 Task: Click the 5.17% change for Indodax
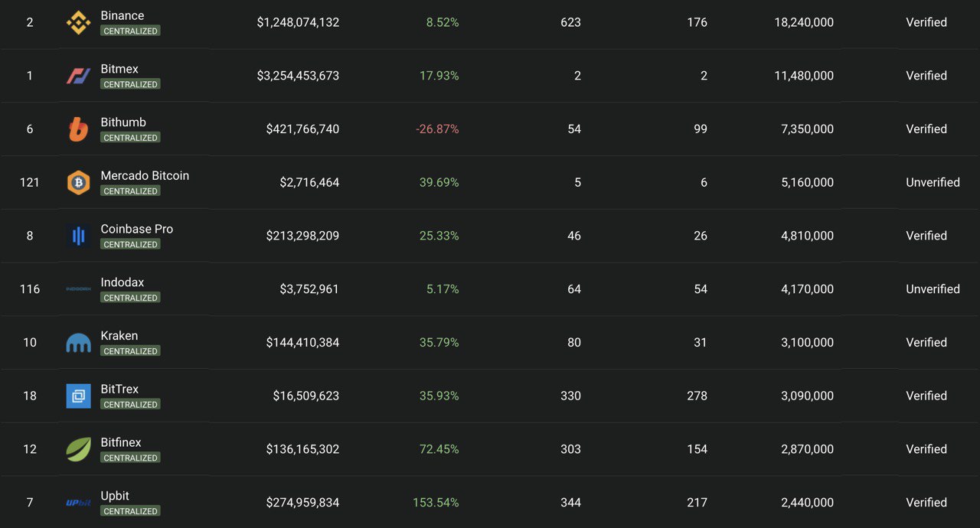tap(443, 289)
